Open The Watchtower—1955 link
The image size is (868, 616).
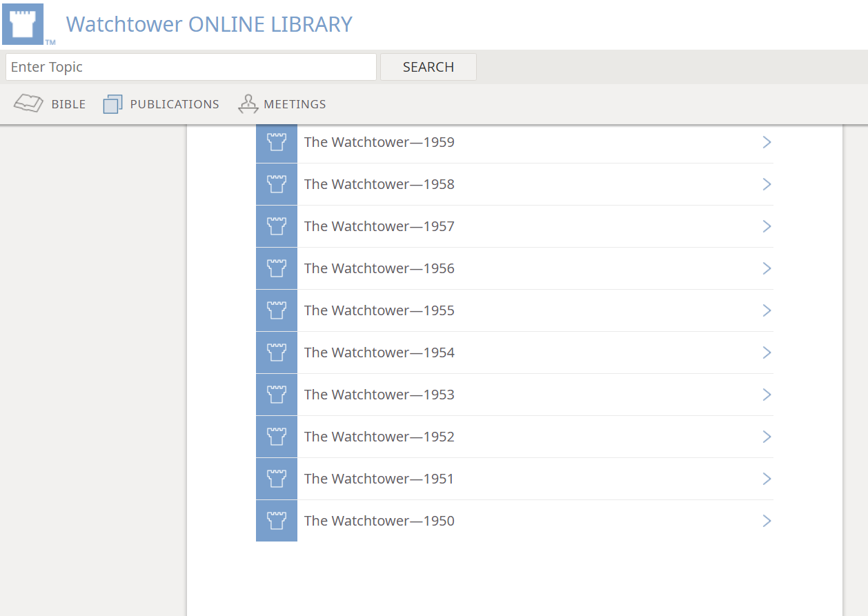pos(515,310)
